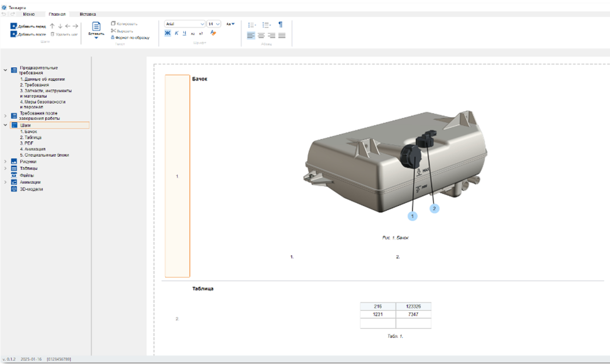The height and width of the screenshot is (364, 610).
Task: Toggle bold formatting (Ж)
Action: [168, 33]
